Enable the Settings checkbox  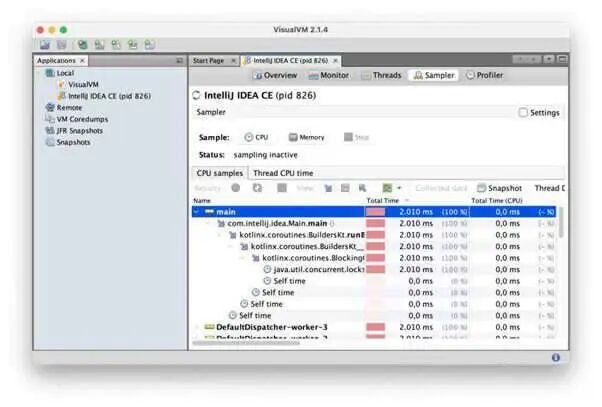tap(523, 113)
